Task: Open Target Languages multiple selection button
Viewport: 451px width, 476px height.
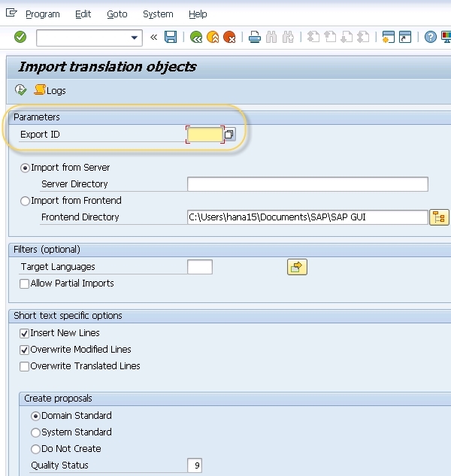Action: [x=297, y=267]
